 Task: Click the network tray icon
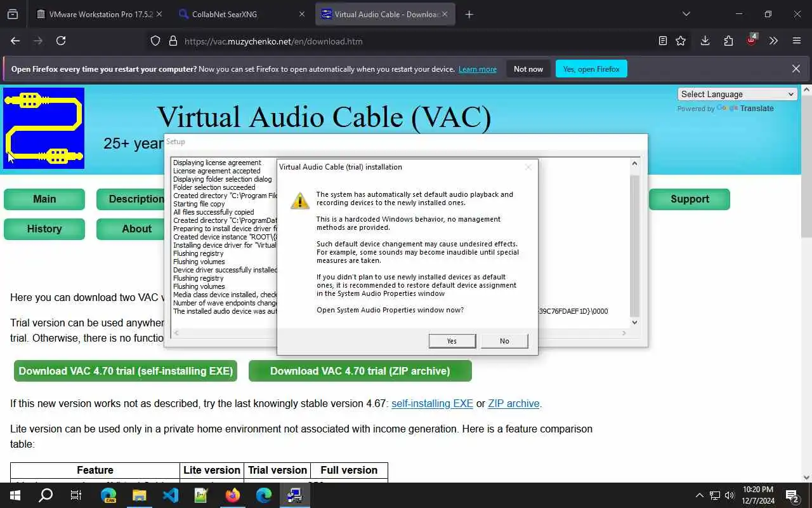point(714,495)
